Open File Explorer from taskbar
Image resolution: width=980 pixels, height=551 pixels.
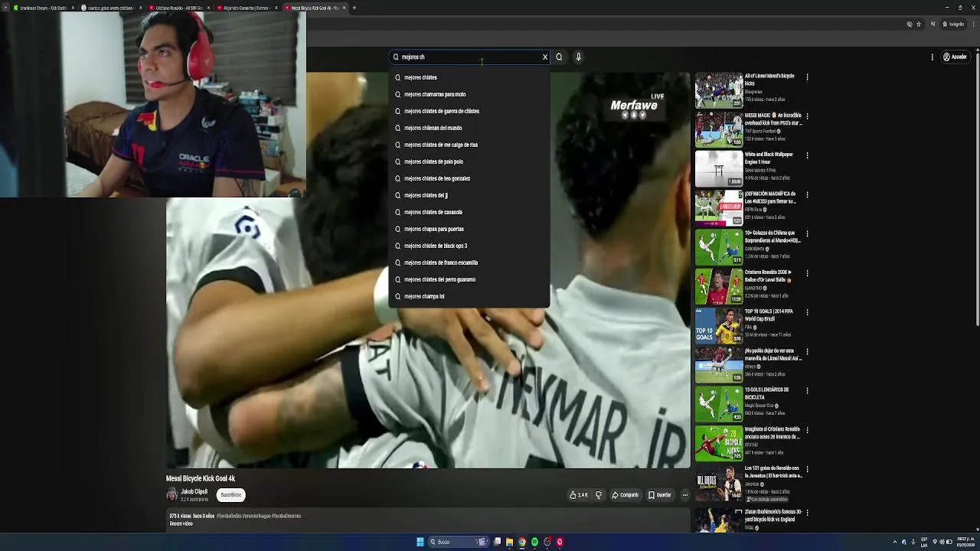click(x=509, y=542)
